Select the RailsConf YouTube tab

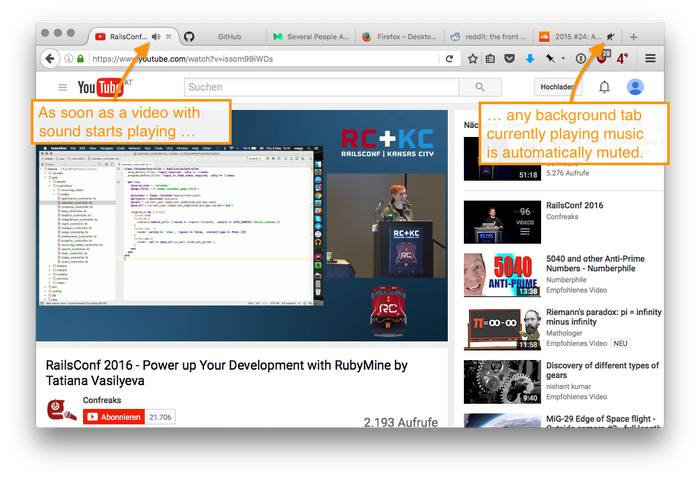pyautogui.click(x=127, y=37)
